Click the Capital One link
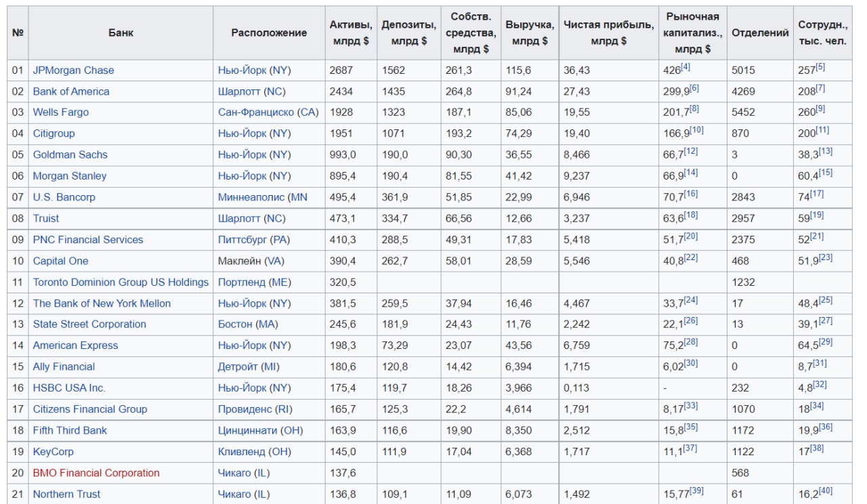 (x=61, y=261)
